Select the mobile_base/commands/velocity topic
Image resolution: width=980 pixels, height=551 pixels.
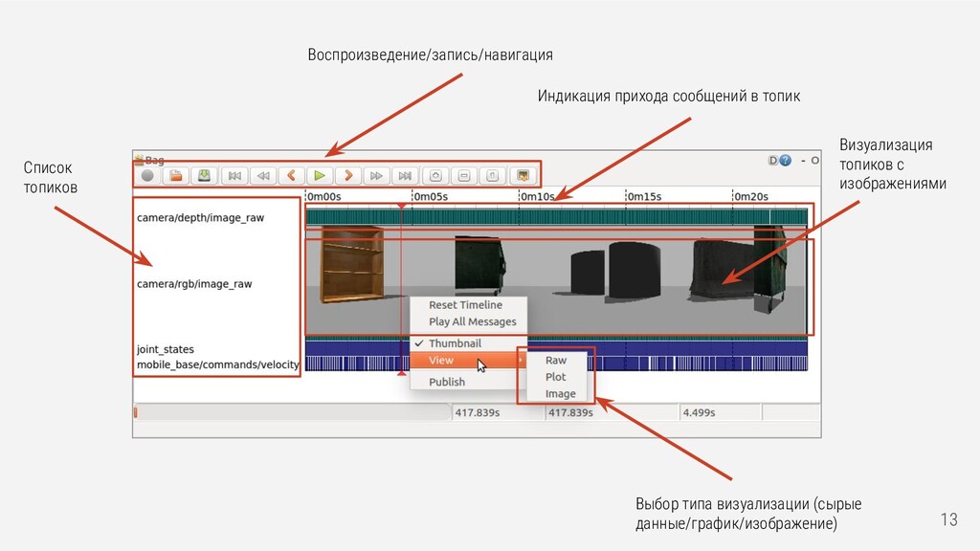tap(218, 364)
